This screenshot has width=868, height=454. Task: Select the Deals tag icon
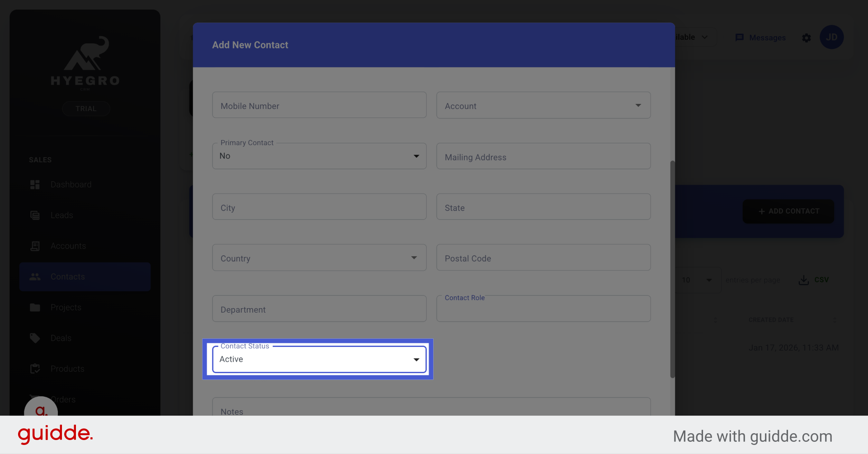(35, 338)
